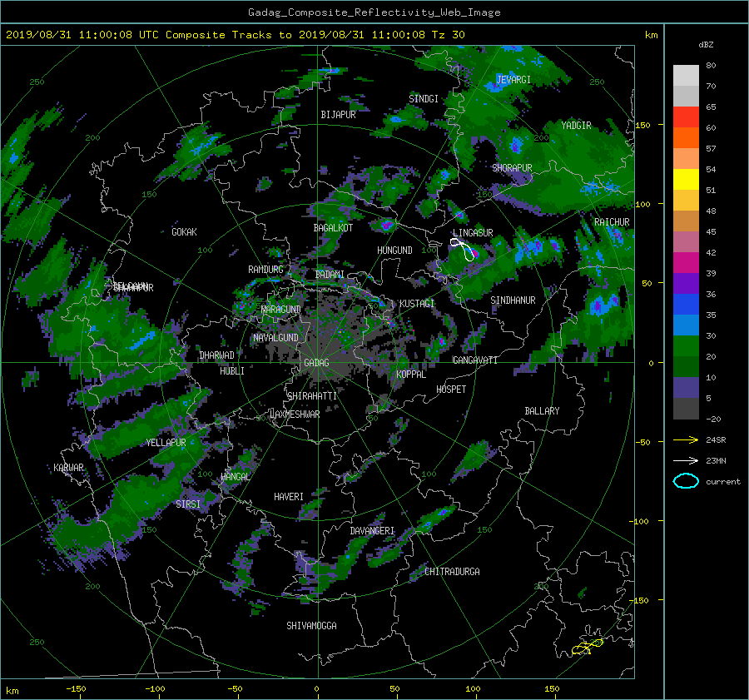The width and height of the screenshot is (749, 700).
Task: Click the -150 tick on bottom axis
Action: tap(76, 689)
